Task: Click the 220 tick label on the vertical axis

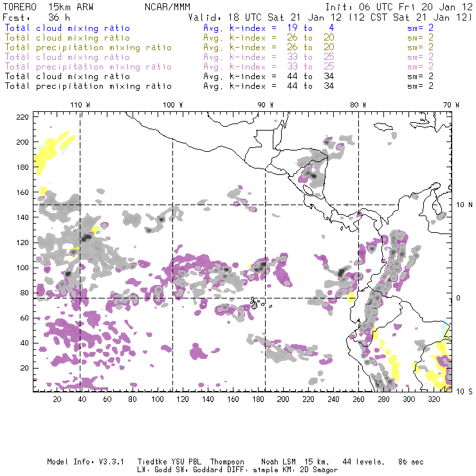Action: [x=23, y=117]
